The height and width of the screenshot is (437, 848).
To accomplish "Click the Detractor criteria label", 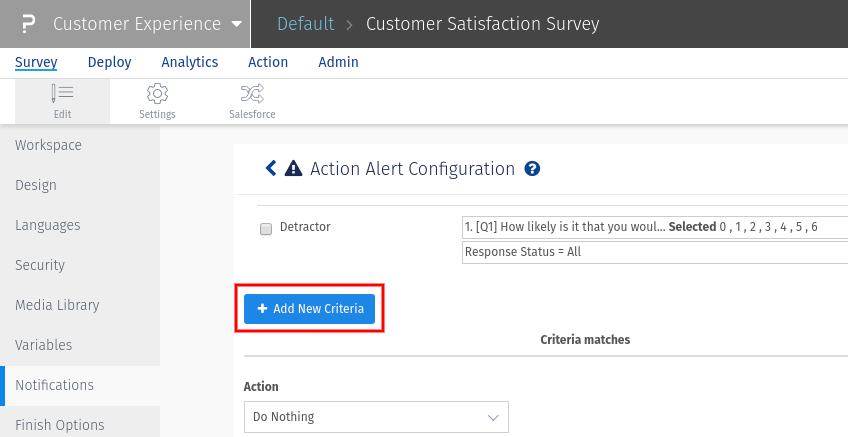I will 305,227.
